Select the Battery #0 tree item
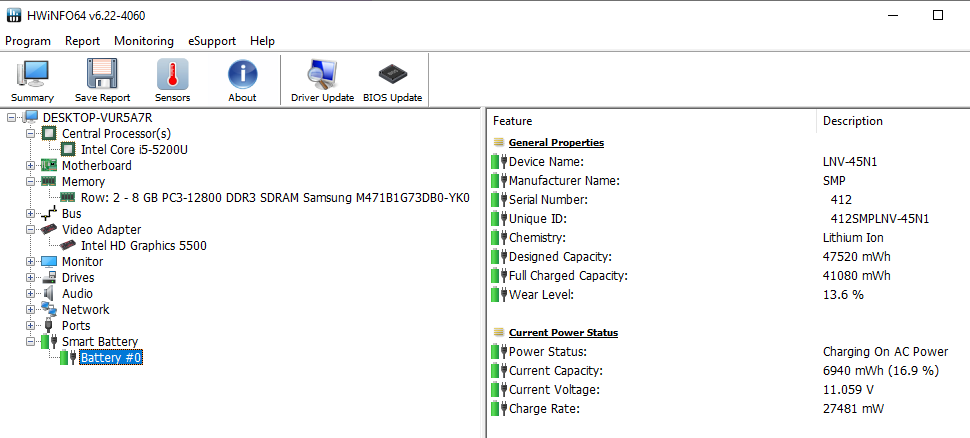The height and width of the screenshot is (438, 970). click(111, 358)
